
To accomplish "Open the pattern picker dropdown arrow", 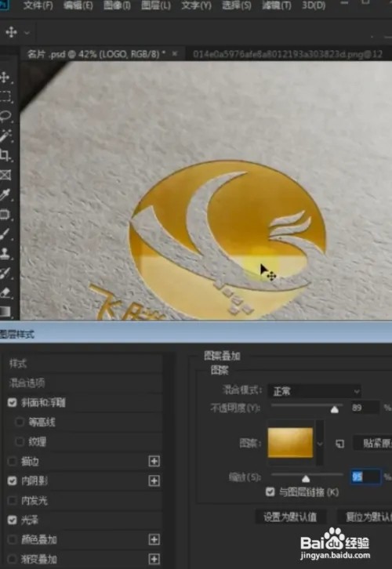I will click(320, 444).
